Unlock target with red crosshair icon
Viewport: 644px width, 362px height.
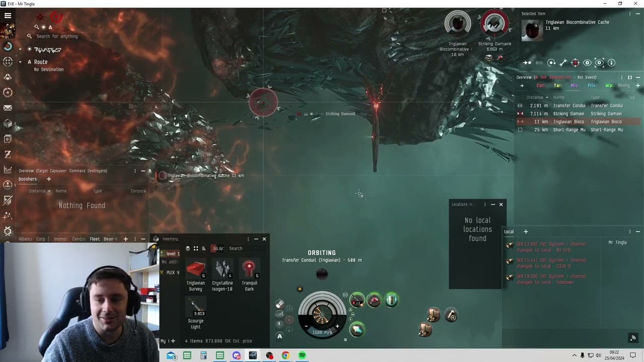click(575, 63)
